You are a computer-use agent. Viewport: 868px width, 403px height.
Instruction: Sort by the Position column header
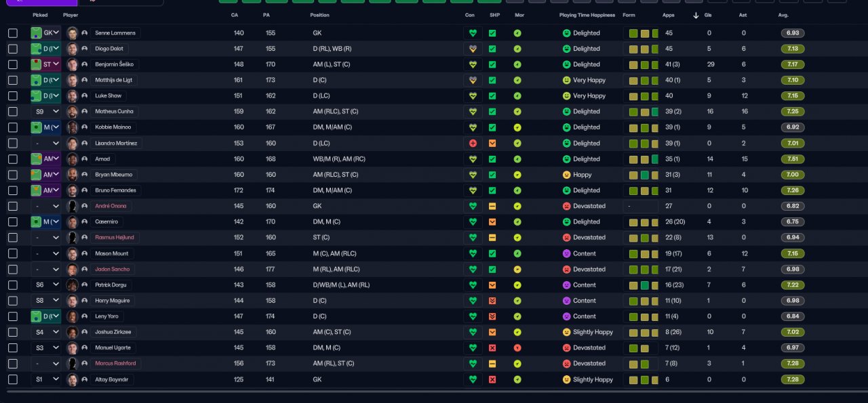click(320, 15)
